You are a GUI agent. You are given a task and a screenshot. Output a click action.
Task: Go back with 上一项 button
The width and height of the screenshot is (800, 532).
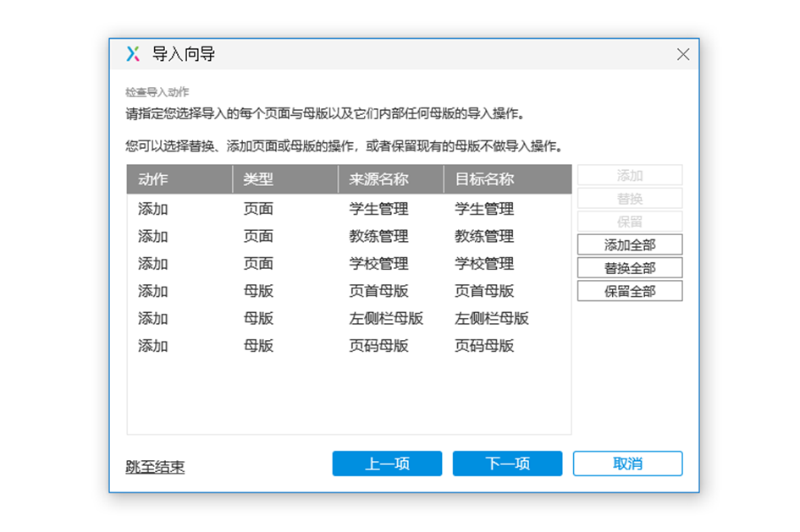387,463
